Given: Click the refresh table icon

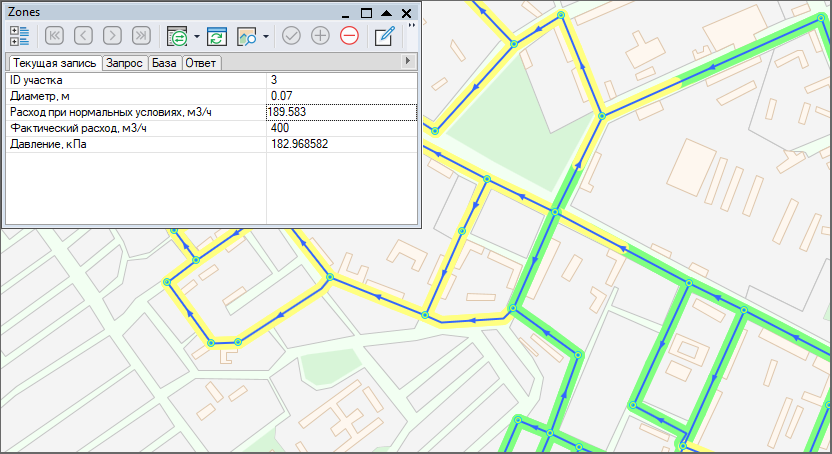Looking at the screenshot, I should pyautogui.click(x=218, y=36).
